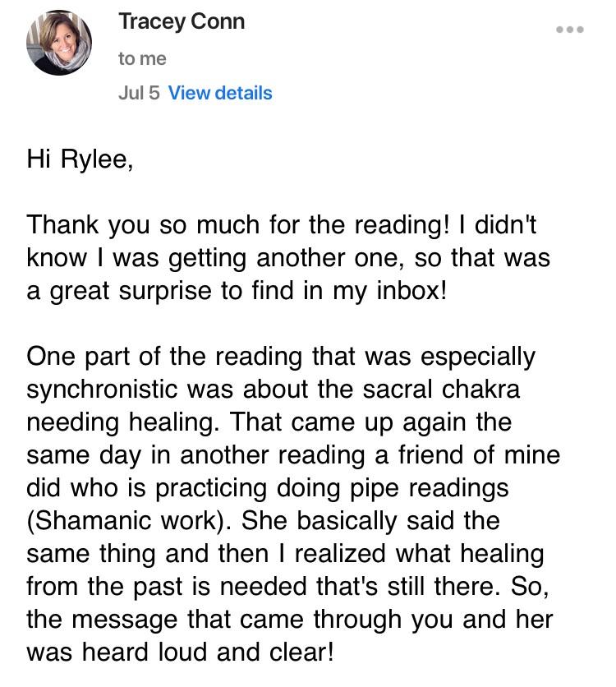
Task: Tap the line 'message that came through'
Action: [290, 619]
